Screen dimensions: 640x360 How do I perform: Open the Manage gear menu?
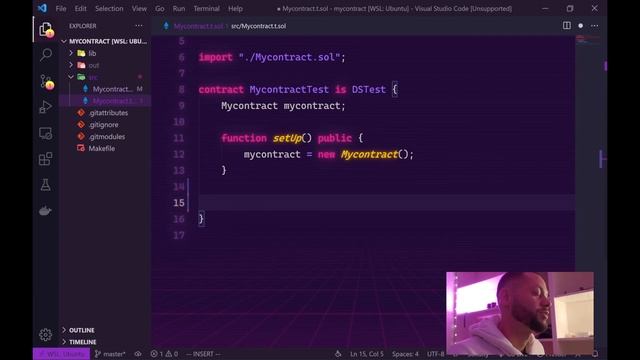pyautogui.click(x=45, y=335)
